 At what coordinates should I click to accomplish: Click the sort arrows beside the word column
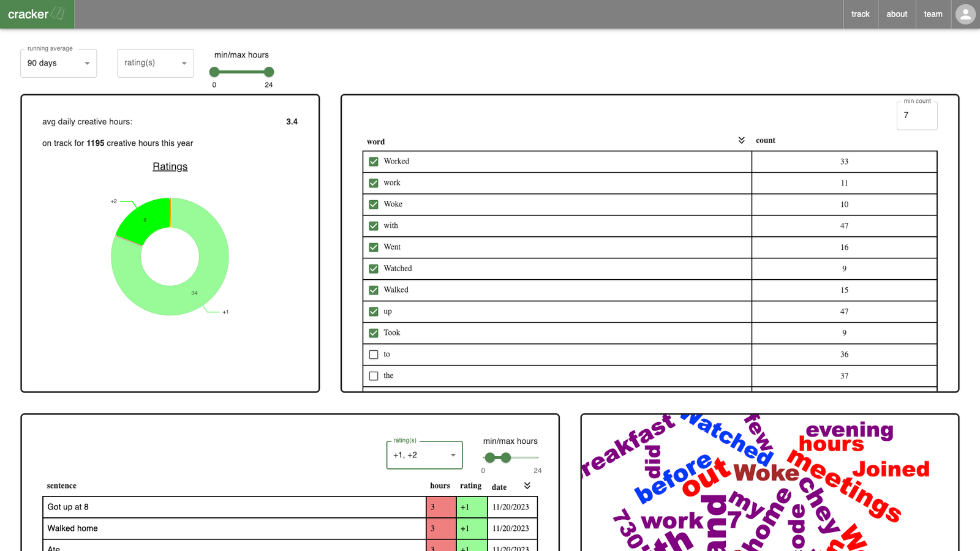(x=741, y=140)
